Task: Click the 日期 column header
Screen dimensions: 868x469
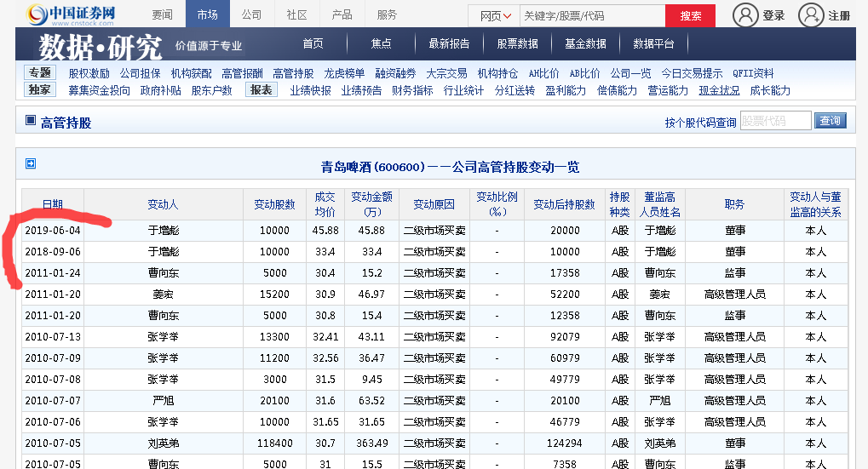Action: point(53,204)
